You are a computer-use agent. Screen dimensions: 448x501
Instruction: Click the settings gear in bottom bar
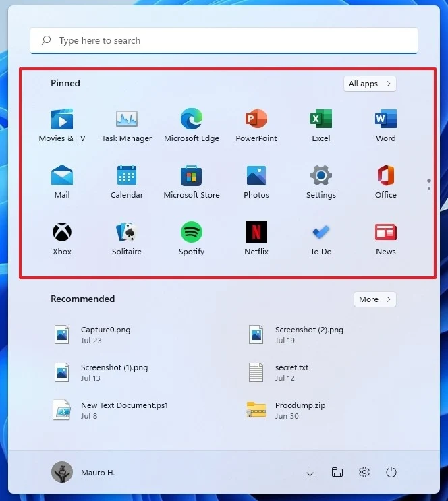(364, 472)
